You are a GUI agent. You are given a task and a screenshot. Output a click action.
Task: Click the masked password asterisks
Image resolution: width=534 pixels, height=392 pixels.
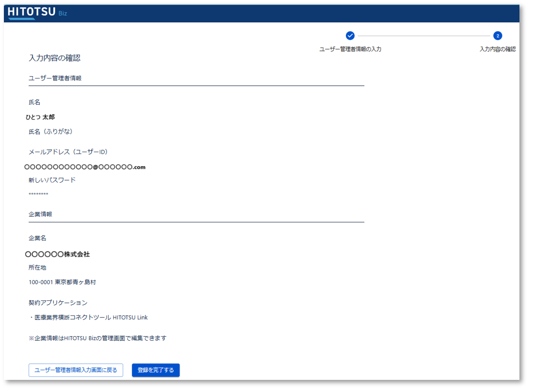point(38,195)
